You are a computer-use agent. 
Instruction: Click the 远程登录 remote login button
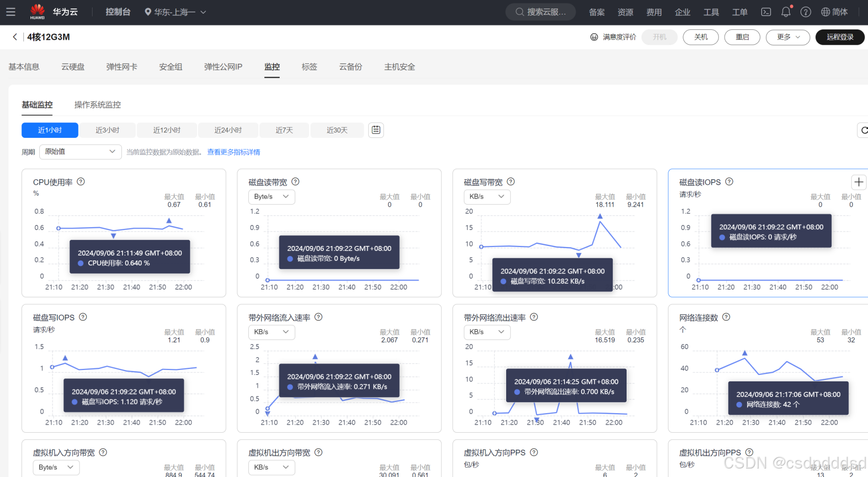pos(840,37)
